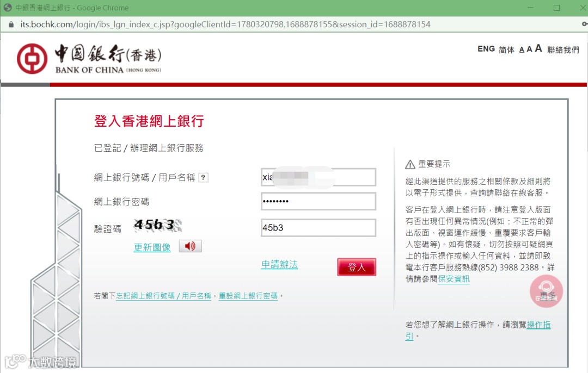Image resolution: width=588 pixels, height=373 pixels.
Task: Select the largest font size A
Action: pyautogui.click(x=538, y=48)
